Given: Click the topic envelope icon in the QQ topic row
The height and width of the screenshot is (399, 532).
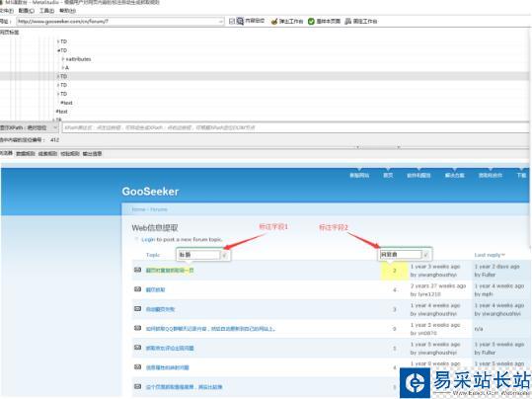Looking at the screenshot, I should click(x=137, y=328).
